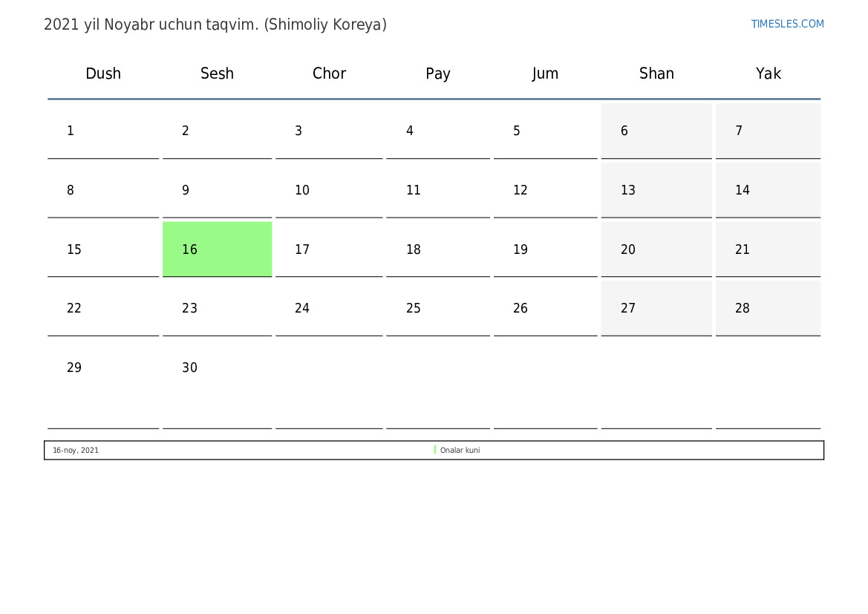The image size is (868, 614).
Task: Select Sunday day 7 cell
Action: [769, 131]
